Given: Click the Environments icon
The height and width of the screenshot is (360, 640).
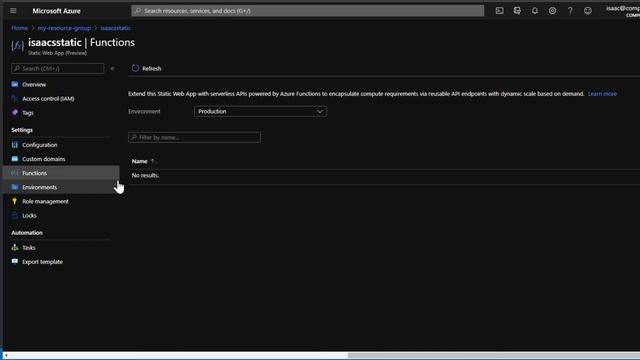Looking at the screenshot, I should click(15, 187).
